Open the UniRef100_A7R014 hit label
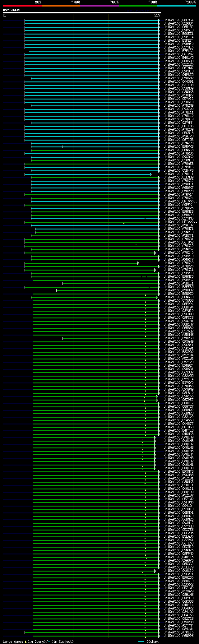 (178, 195)
